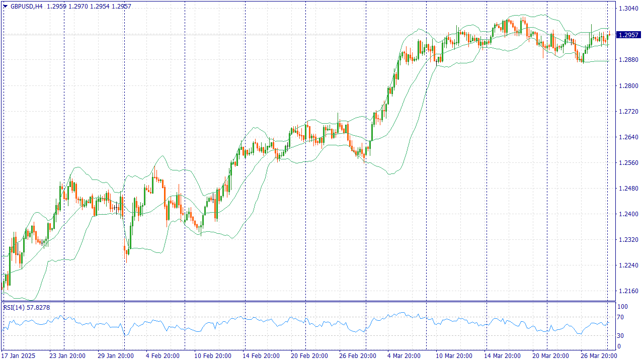Open the dropdown triangle beside GBPUSD,H4
The image size is (644, 362).
pyautogui.click(x=6, y=7)
